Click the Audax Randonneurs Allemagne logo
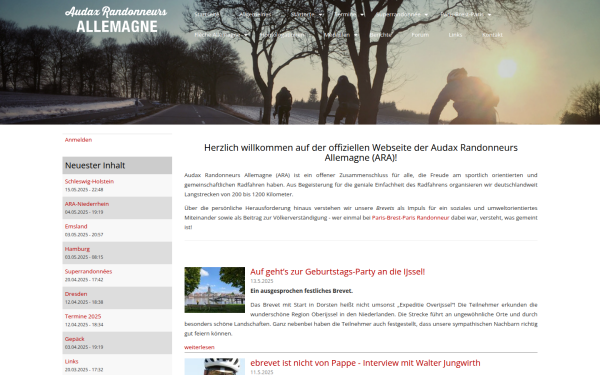Screen dimensions: 600x375 [116, 19]
